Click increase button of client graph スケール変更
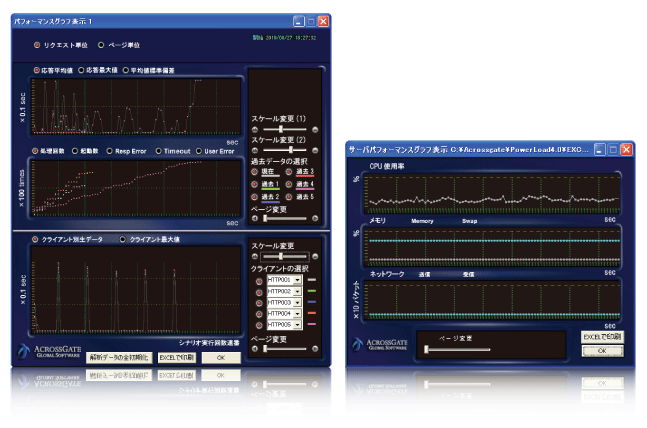The width and height of the screenshot is (647, 428). click(315, 256)
